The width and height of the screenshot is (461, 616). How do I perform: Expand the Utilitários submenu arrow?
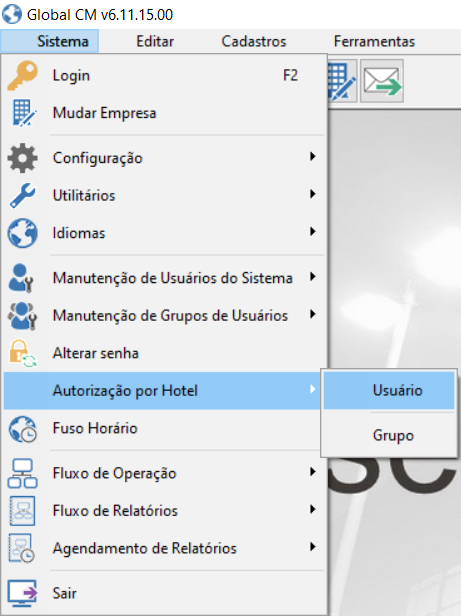pos(312,194)
